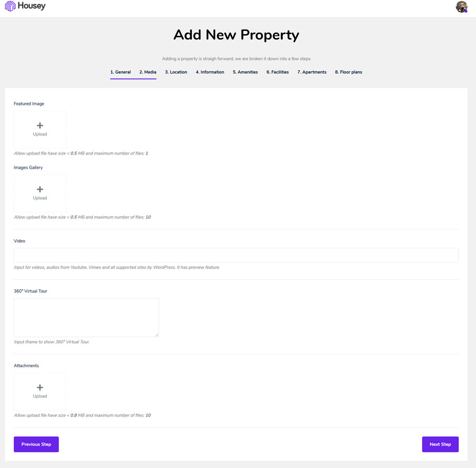
Task: Click the Images Gallery plus upload icon
Action: [x=40, y=189]
